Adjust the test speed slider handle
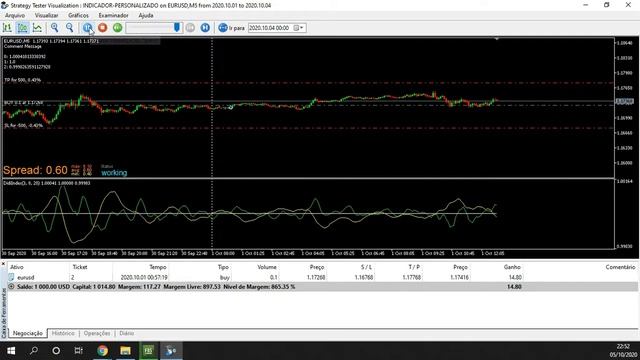This screenshot has height=360, width=640. tap(177, 27)
